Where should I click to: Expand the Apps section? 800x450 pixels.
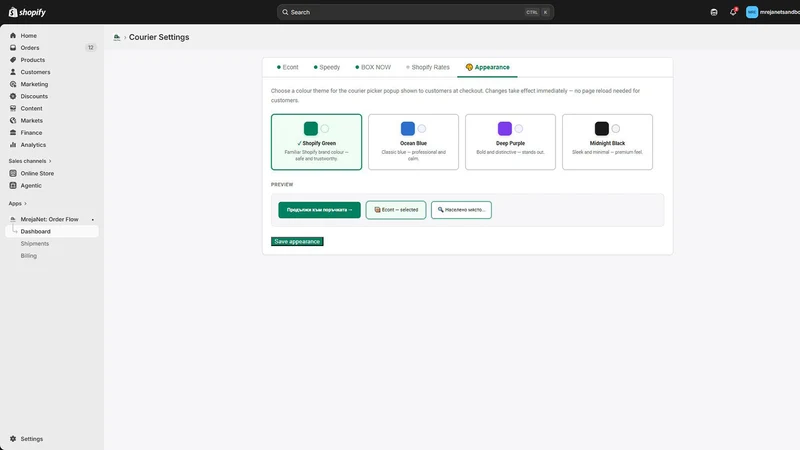17,204
